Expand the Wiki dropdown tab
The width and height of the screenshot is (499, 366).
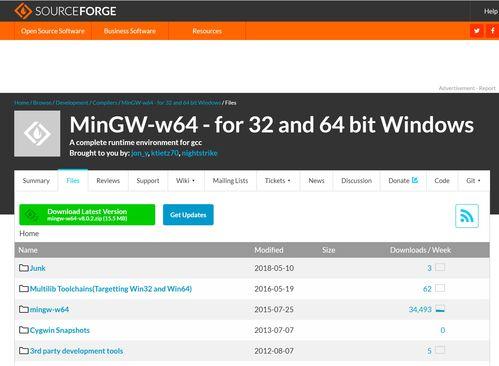185,181
